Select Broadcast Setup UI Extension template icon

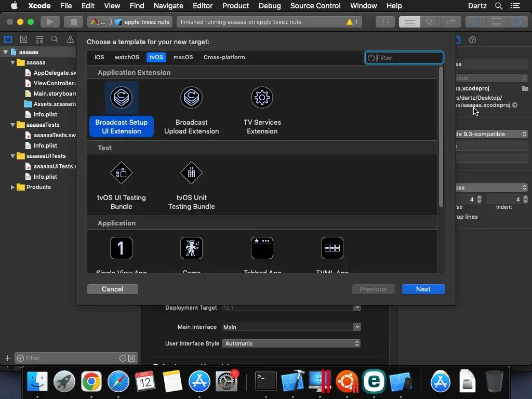click(121, 98)
